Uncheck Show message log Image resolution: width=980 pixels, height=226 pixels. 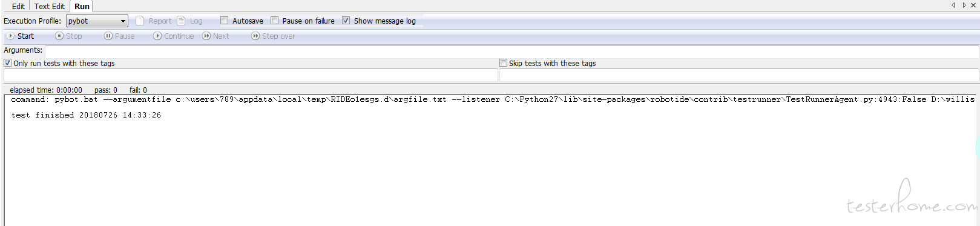(346, 21)
